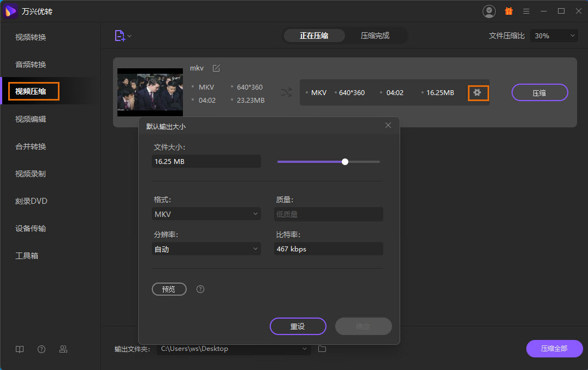
Task: Close the 默认输出大小 dialog
Action: coord(388,125)
